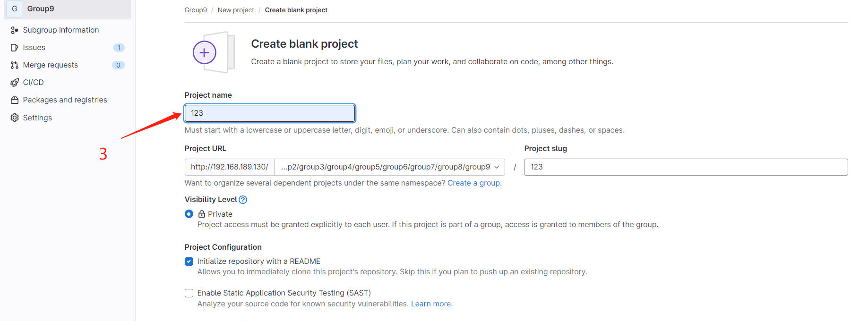This screenshot has width=868, height=321.
Task: Click the Packages and registries icon
Action: coord(15,100)
